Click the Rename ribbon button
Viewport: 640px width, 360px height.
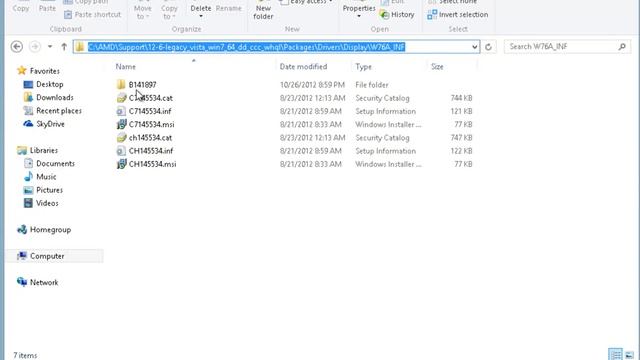[229, 8]
